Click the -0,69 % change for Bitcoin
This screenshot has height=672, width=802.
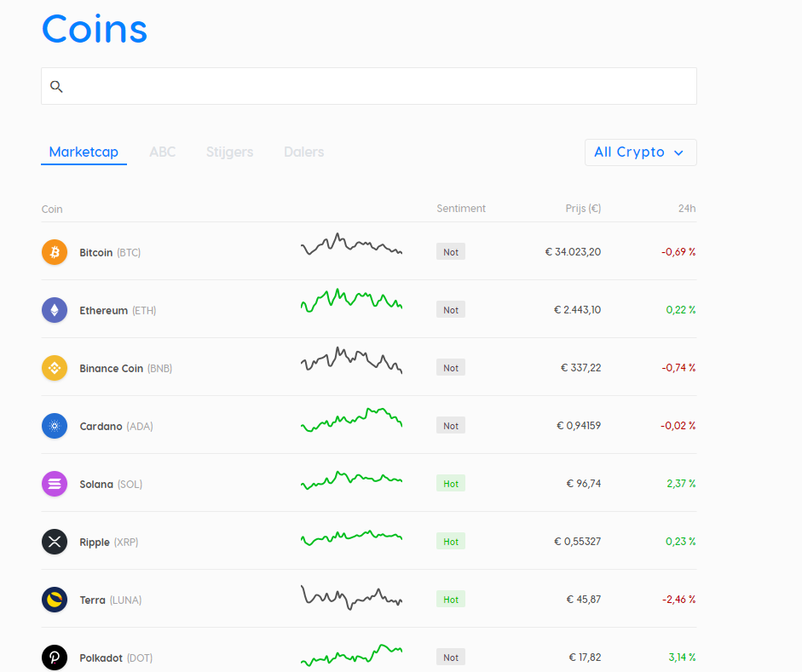[x=678, y=252]
